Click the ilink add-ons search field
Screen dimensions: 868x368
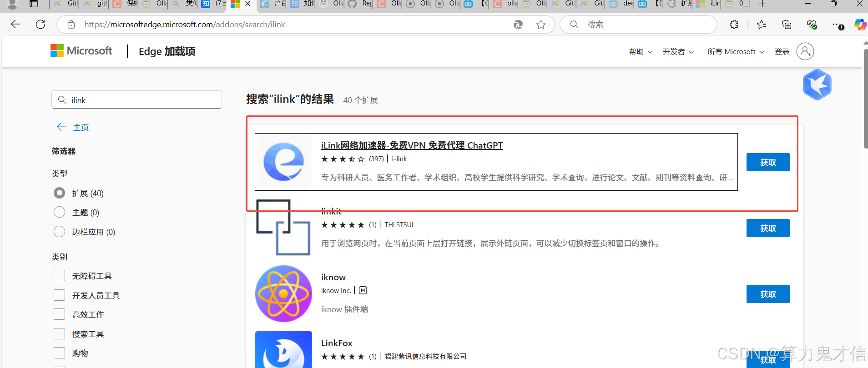[x=136, y=99]
